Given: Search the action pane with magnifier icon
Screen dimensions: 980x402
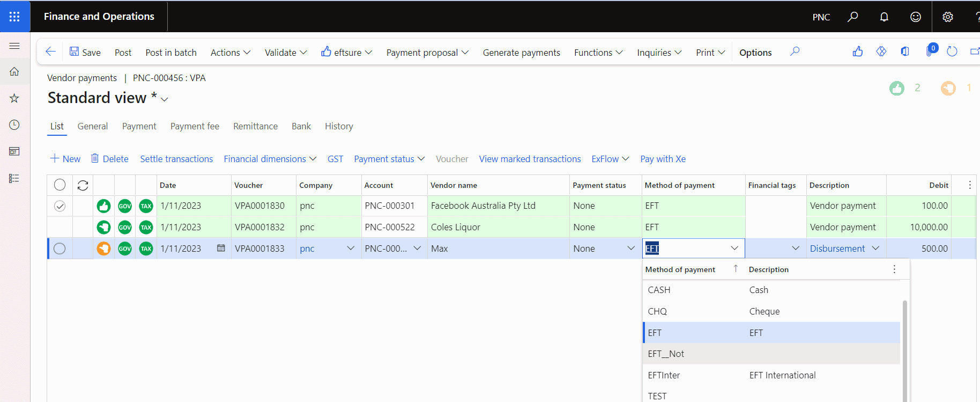Looking at the screenshot, I should click(x=795, y=52).
